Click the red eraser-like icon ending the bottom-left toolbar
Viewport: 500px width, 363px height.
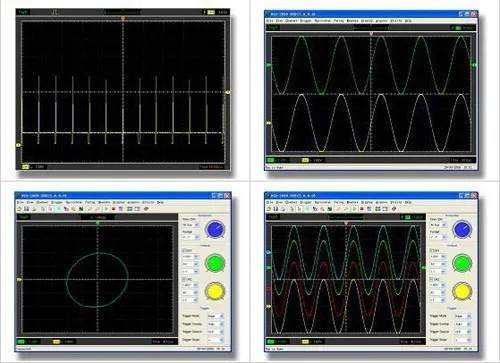(146, 209)
